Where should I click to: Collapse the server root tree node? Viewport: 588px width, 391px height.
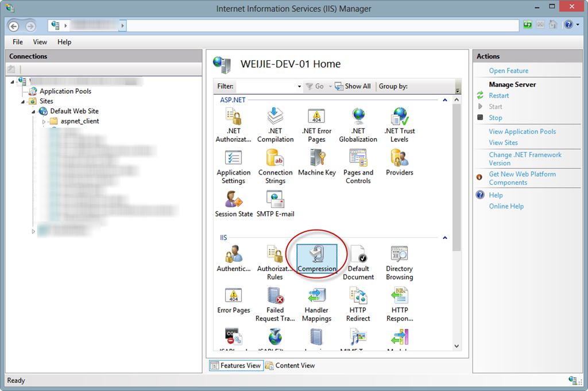point(13,82)
